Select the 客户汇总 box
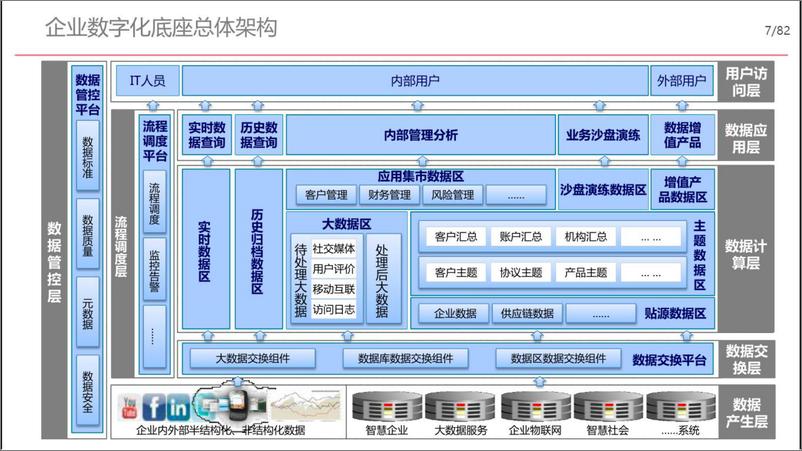Viewport: 802px width, 451px height. coord(456,237)
